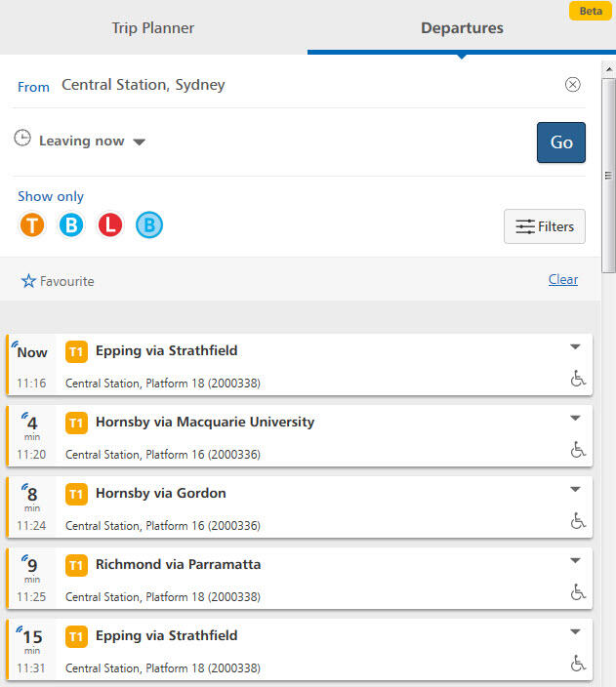Click wheelchair icon on 11:16 Epping departure

click(578, 378)
